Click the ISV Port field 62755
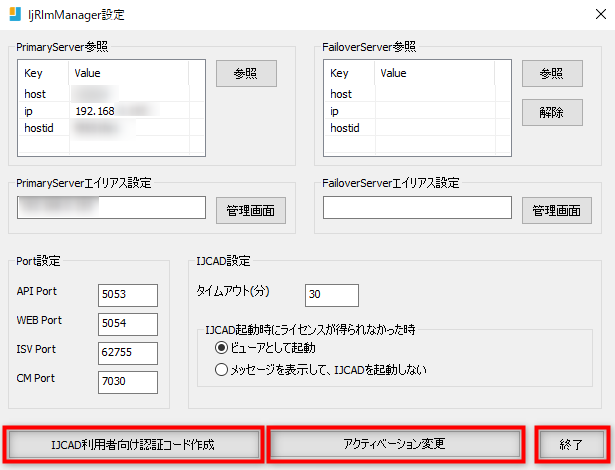Screen dimensions: 615x470 (x=128, y=353)
